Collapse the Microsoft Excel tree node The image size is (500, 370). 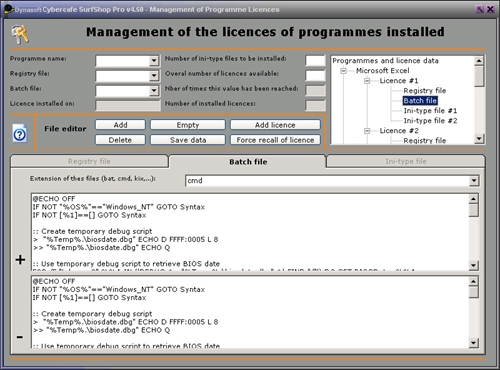point(343,71)
